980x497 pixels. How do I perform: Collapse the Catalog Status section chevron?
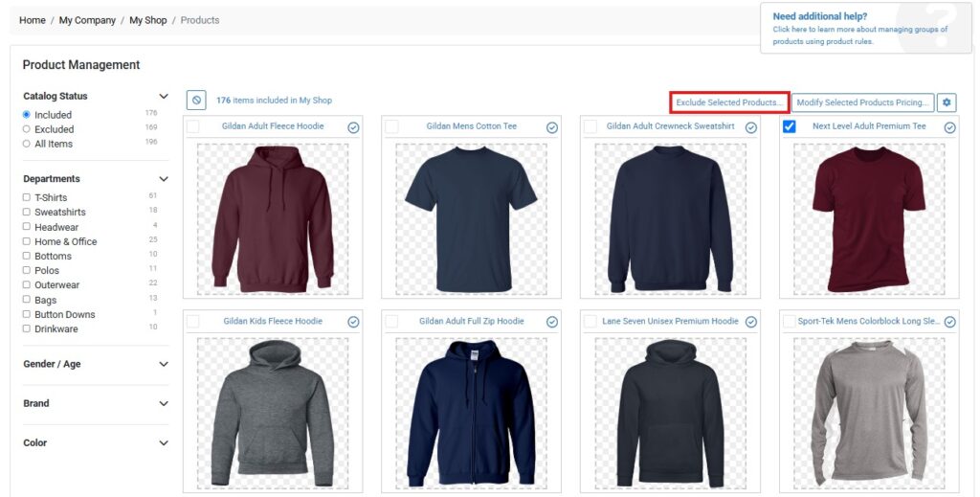click(x=163, y=97)
